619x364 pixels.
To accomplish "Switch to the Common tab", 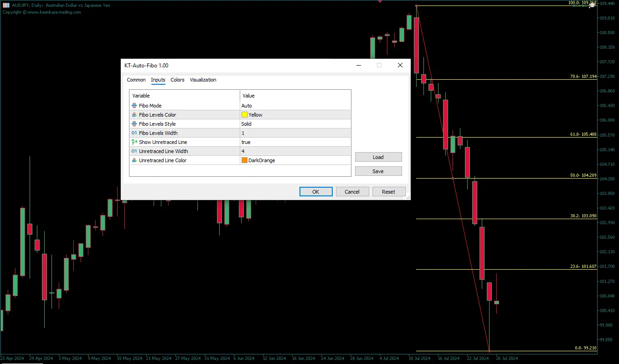I will coord(136,80).
